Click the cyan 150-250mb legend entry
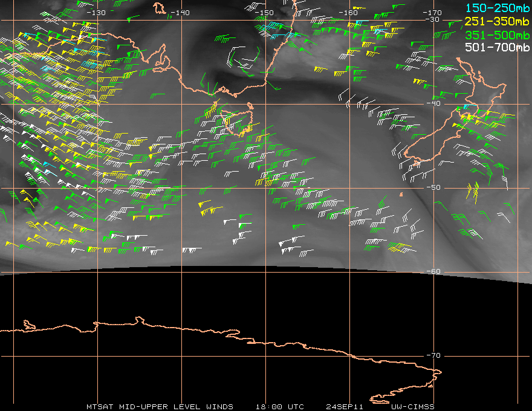The width and height of the screenshot is (532, 411). 497,7
